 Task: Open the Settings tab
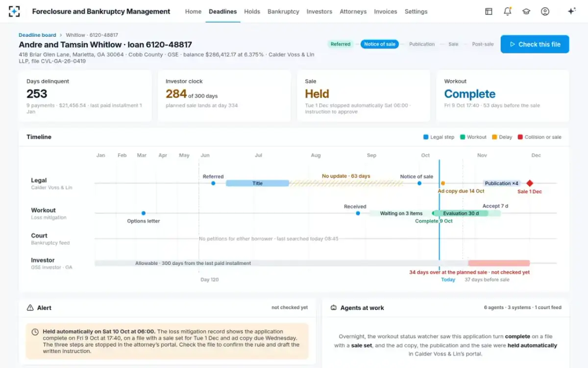click(x=416, y=11)
